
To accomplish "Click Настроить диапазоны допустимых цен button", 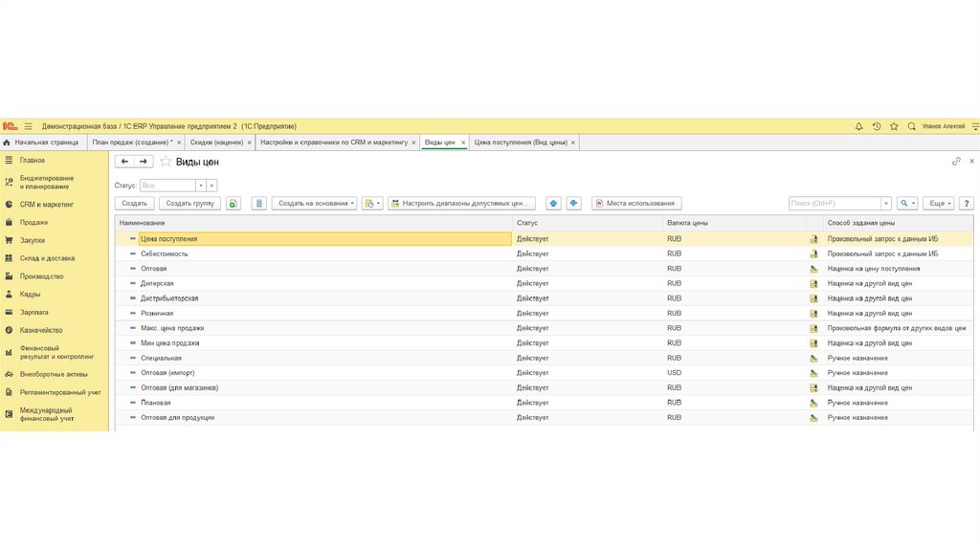I will (461, 204).
